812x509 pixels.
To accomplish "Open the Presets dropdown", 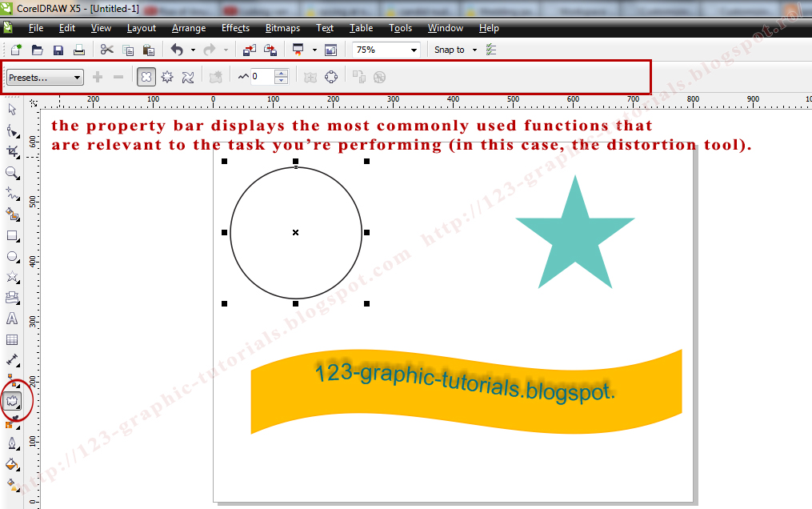I will click(x=78, y=77).
